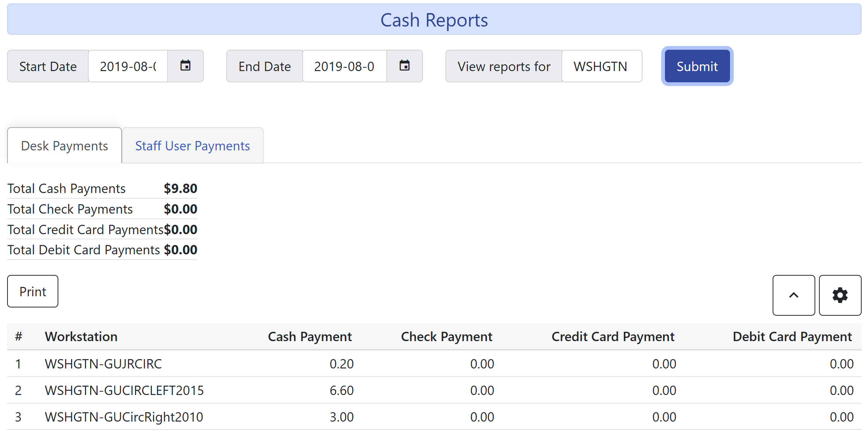Click the Start Date input field

(128, 66)
